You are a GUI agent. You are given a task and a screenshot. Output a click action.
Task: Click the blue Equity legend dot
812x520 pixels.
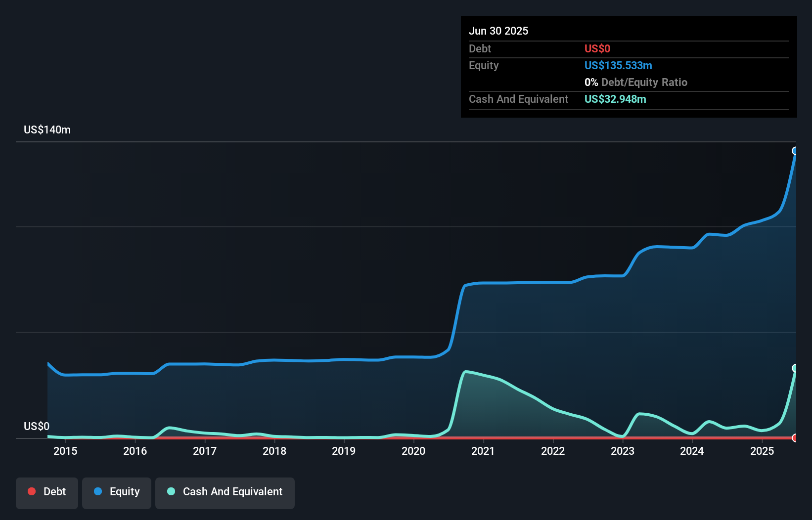click(x=98, y=491)
